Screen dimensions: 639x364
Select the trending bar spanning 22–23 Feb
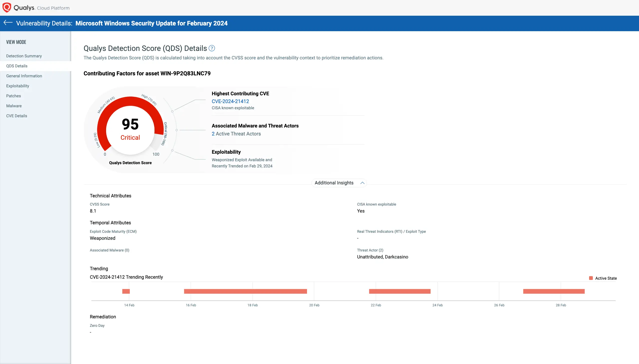coord(400,291)
